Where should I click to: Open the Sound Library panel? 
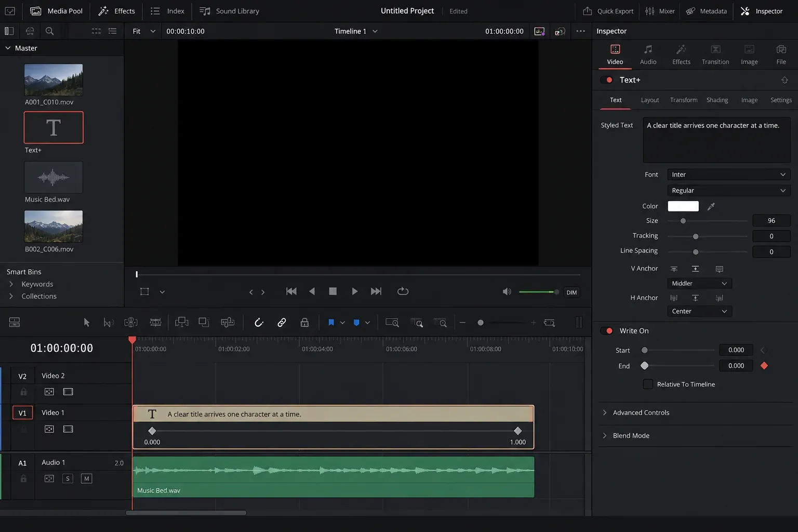229,11
